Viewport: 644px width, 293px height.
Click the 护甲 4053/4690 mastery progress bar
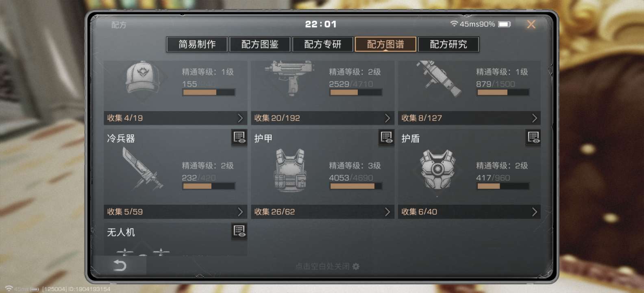[356, 186]
